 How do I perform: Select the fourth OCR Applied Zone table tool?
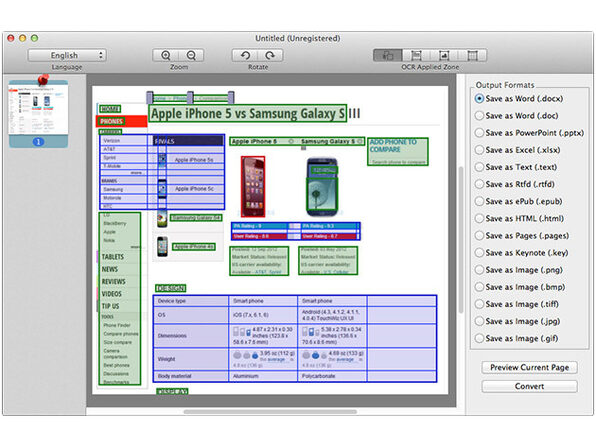[x=472, y=55]
